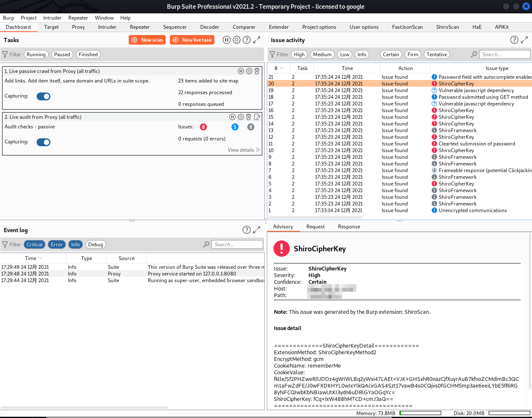The image size is (532, 418).
Task: Sort event log by Time column arrow
Action: (x=40, y=258)
